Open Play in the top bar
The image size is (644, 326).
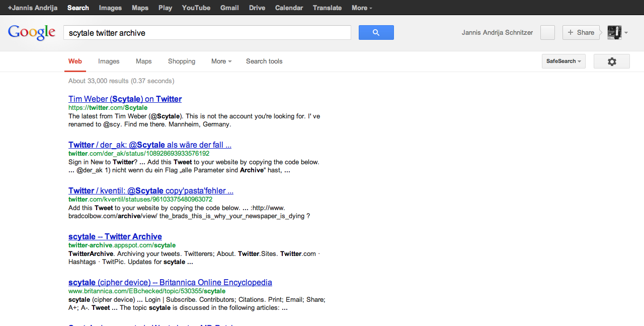pyautogui.click(x=165, y=8)
